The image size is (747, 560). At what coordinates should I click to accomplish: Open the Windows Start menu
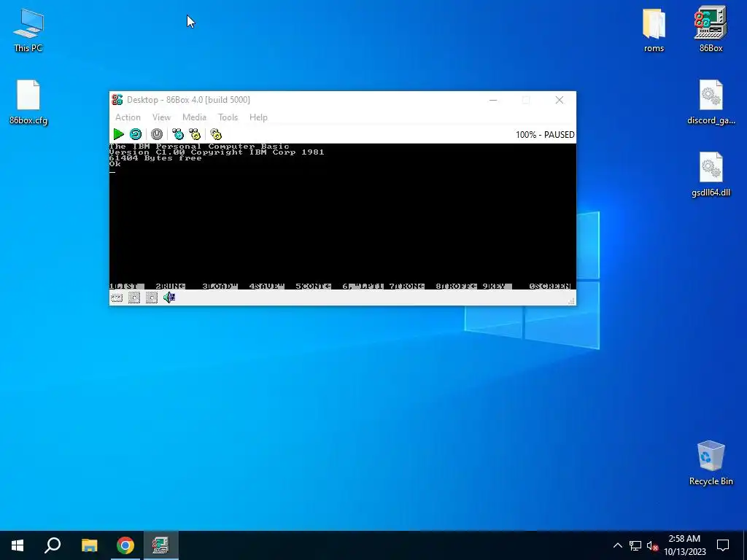[18, 545]
